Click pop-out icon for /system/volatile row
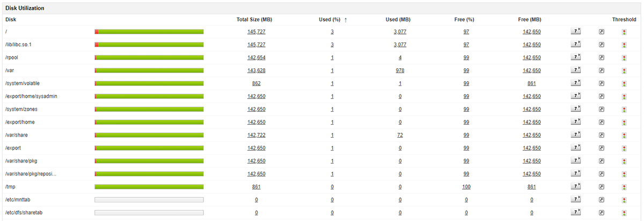 pyautogui.click(x=602, y=83)
